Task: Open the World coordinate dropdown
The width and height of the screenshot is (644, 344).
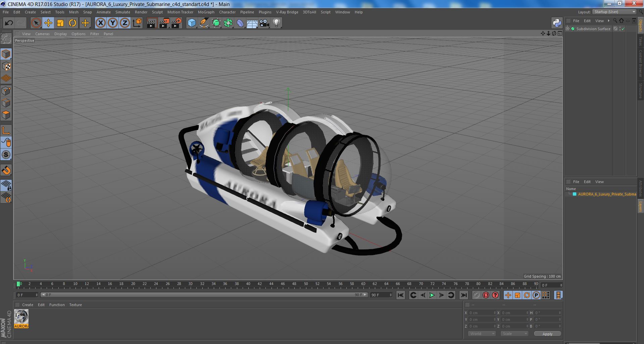Action: 482,334
